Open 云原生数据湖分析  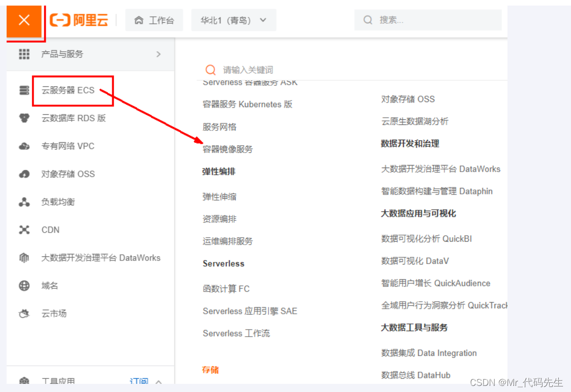click(x=415, y=121)
